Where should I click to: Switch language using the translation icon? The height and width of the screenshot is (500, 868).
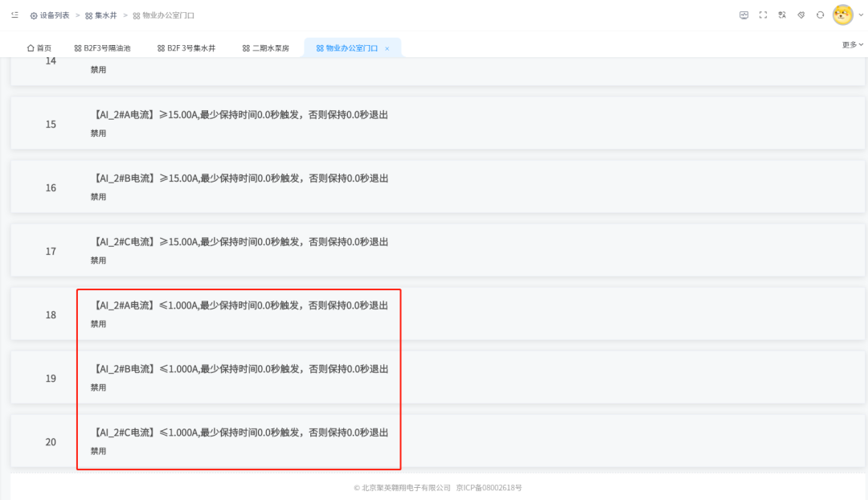(781, 14)
